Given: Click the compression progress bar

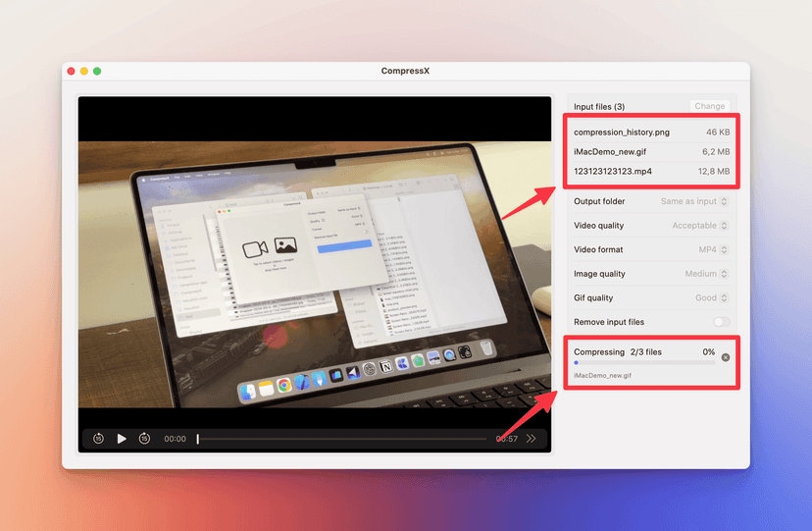Looking at the screenshot, I should [644, 362].
